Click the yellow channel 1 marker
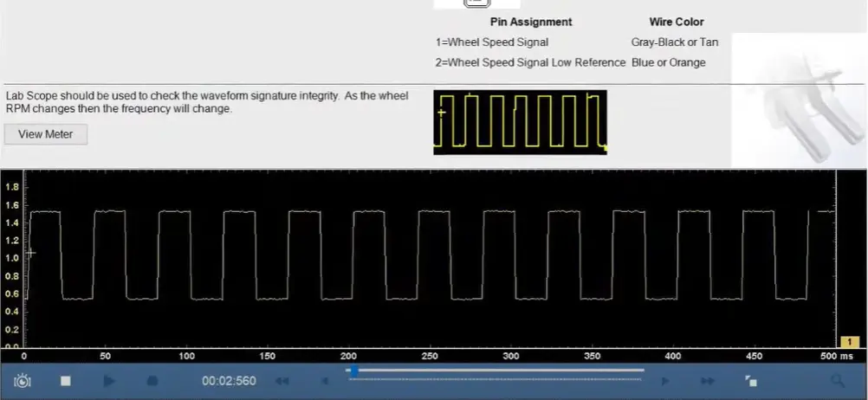Image resolution: width=868 pixels, height=400 pixels. tap(849, 343)
